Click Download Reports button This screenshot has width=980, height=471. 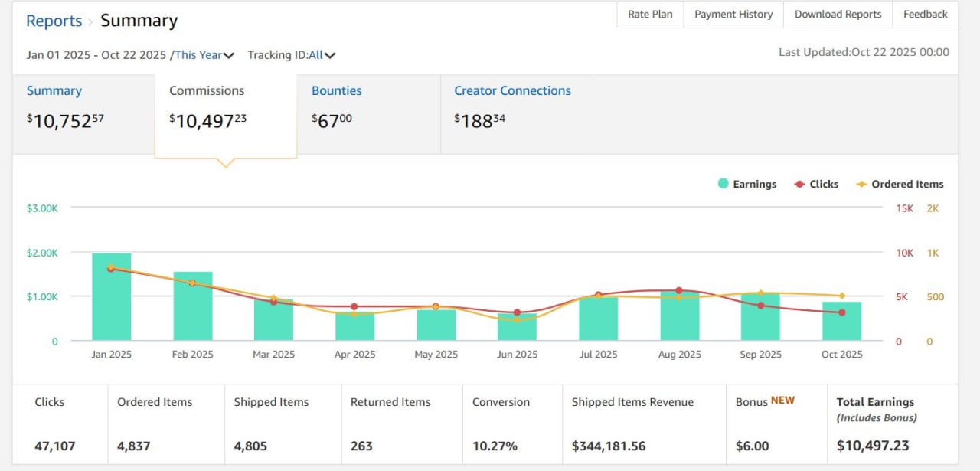[x=838, y=15]
